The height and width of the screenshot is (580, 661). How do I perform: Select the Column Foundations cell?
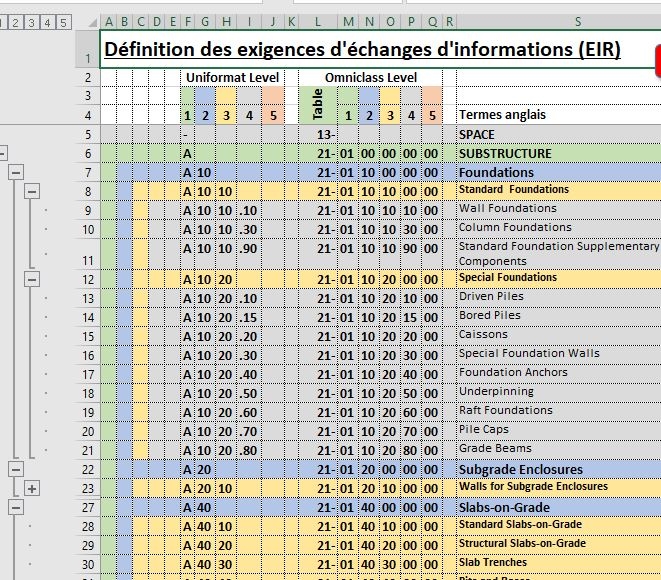coord(559,229)
